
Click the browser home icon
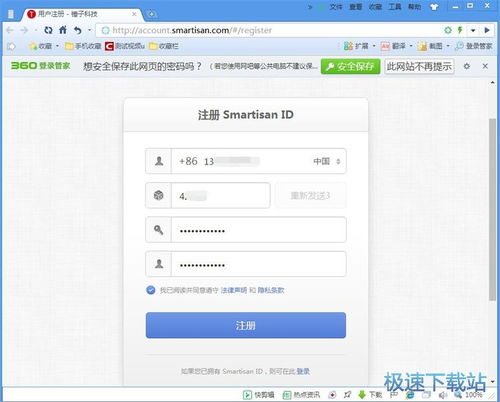pyautogui.click(x=63, y=30)
